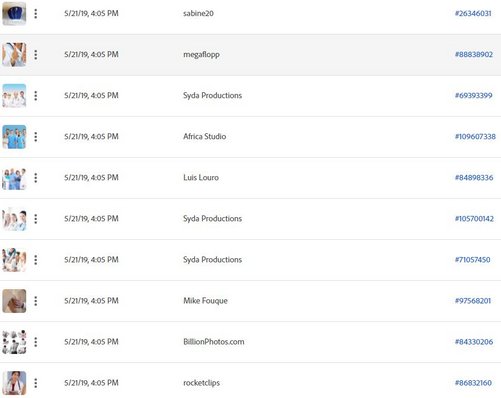Click the rocketclips doctor thumbnail
Viewport: 501px width, 398px height.
[x=14, y=383]
